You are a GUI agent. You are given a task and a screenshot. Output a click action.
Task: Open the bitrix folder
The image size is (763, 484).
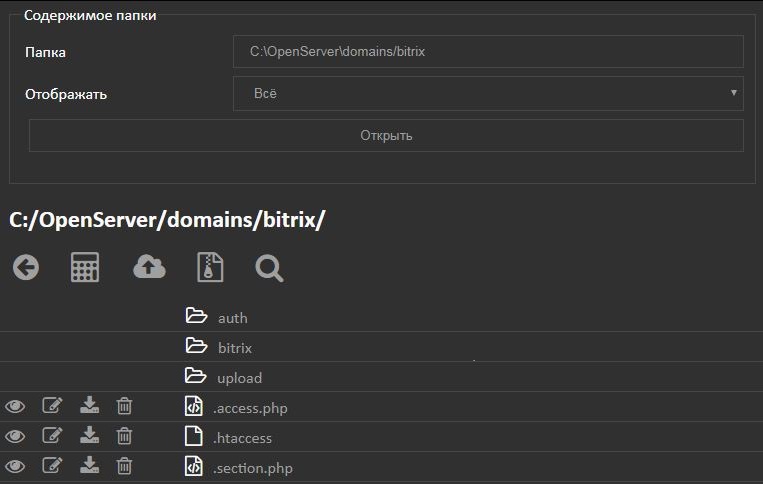[235, 348]
